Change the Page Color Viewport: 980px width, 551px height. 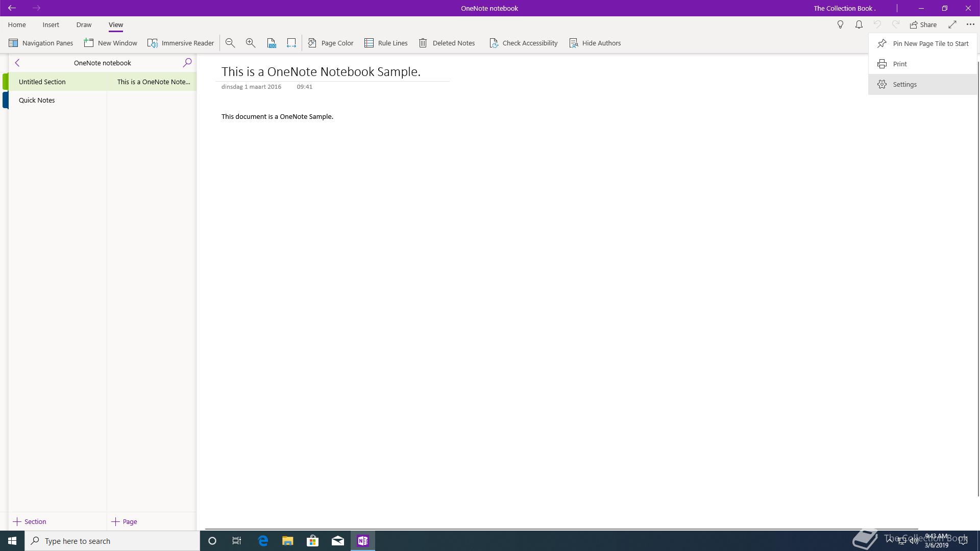[x=331, y=43]
